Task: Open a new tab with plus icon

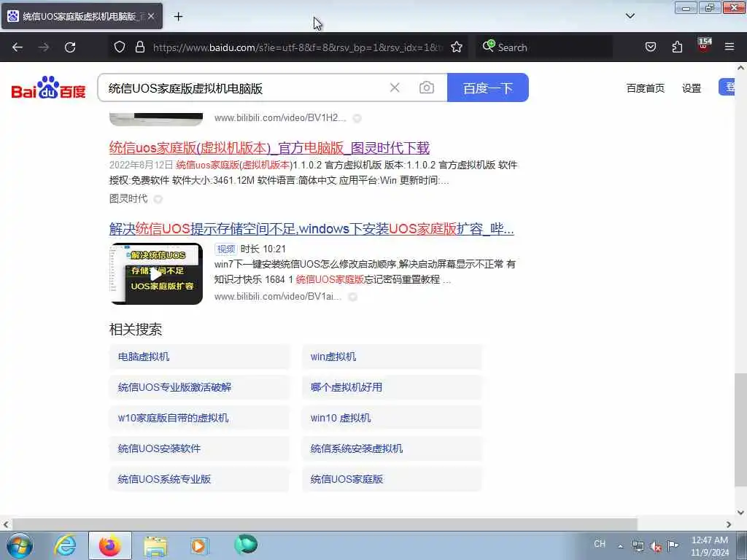Action: (x=178, y=17)
